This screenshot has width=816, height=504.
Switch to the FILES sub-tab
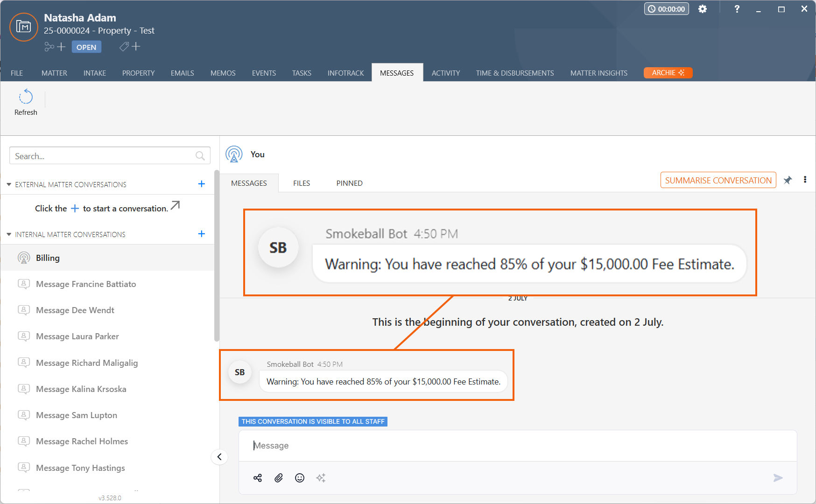[x=302, y=183]
